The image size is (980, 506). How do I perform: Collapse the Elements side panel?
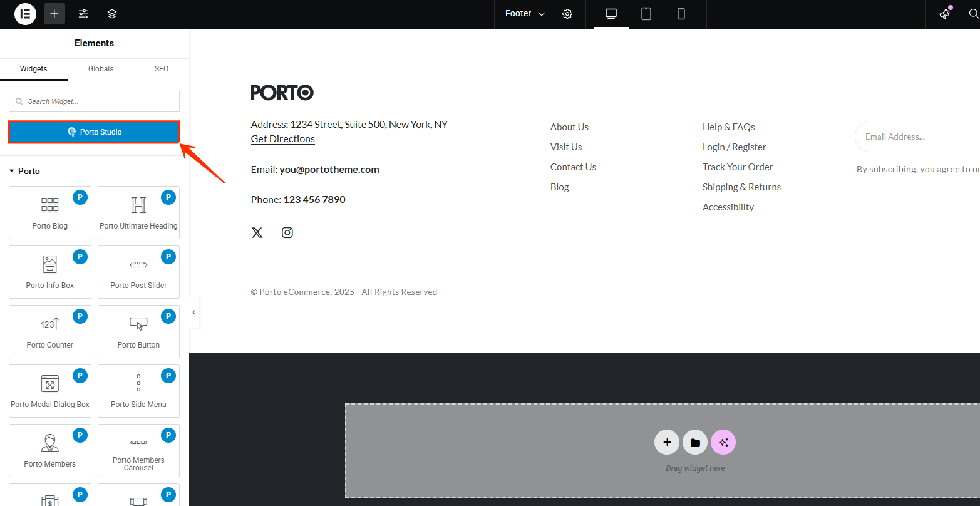pos(194,312)
